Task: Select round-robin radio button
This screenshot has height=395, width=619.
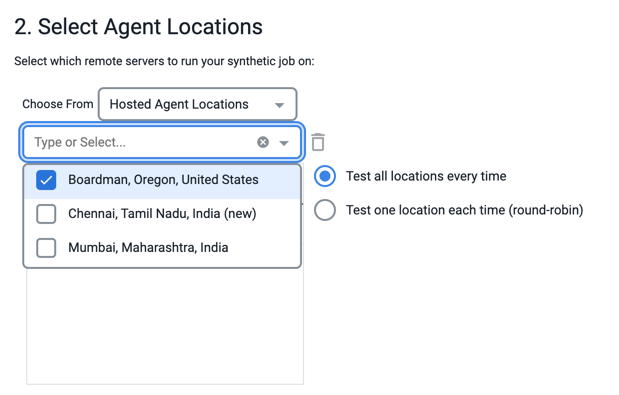Action: point(325,210)
